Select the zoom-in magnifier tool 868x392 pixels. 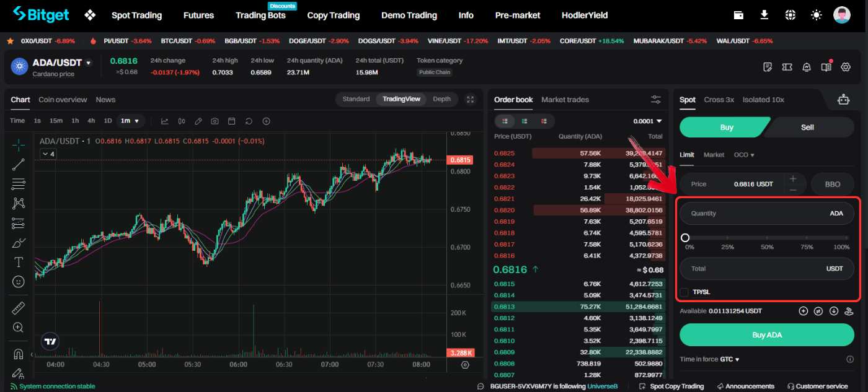click(x=19, y=328)
